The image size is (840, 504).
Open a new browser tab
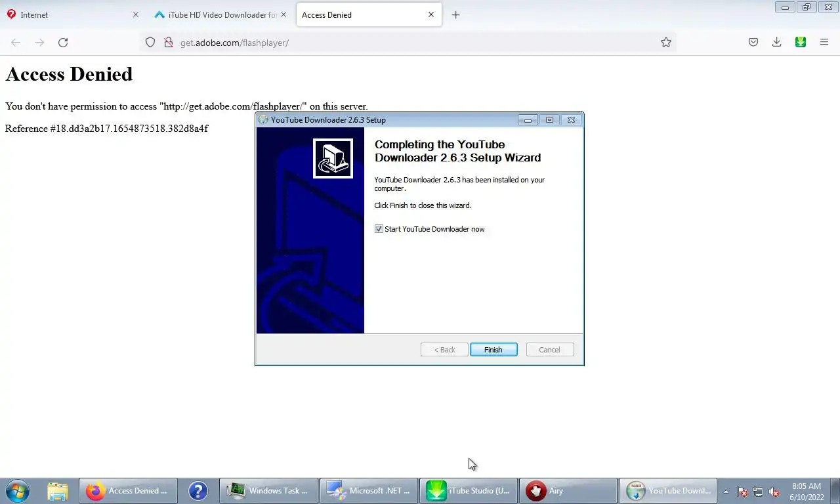[x=456, y=14]
